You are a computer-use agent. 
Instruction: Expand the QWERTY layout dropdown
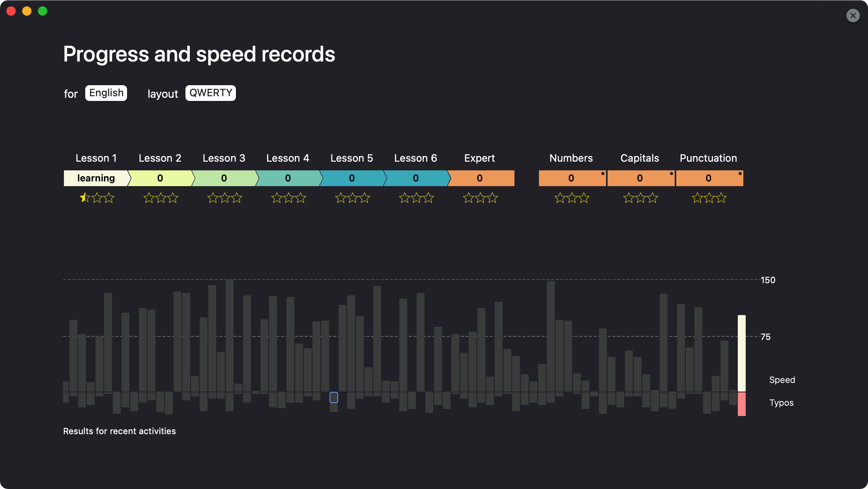point(210,93)
